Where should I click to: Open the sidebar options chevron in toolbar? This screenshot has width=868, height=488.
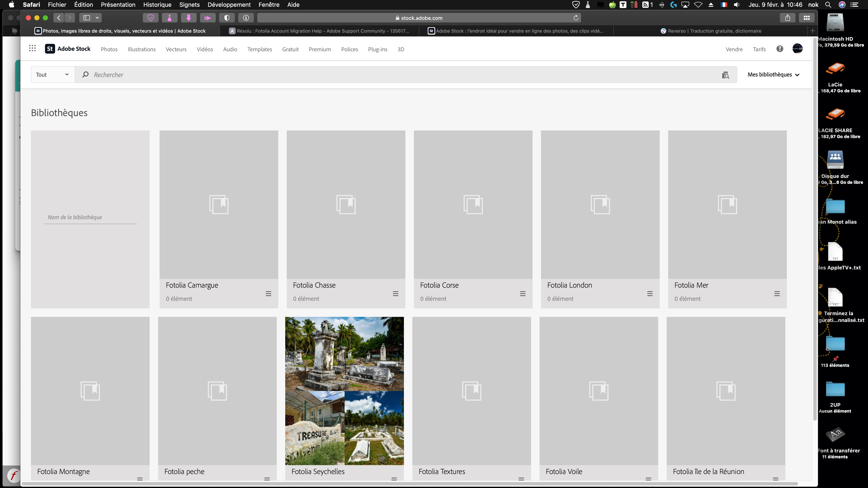pos(97,18)
